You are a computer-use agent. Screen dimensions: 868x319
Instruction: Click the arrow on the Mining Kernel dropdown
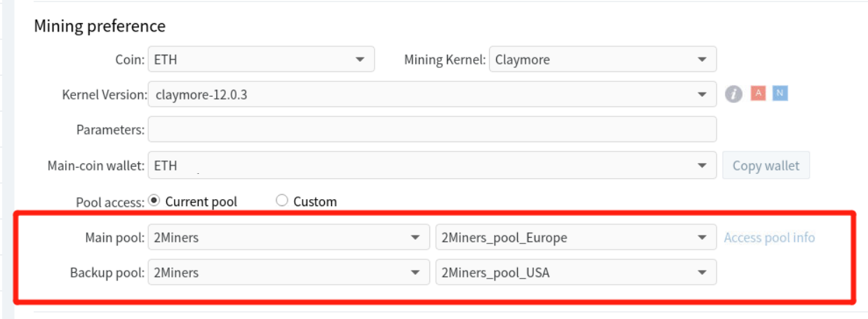702,60
